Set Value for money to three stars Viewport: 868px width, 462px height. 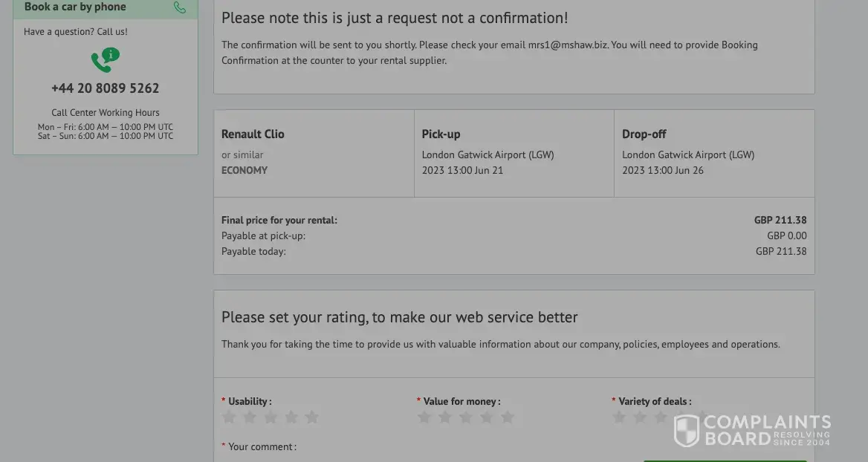[x=466, y=417]
